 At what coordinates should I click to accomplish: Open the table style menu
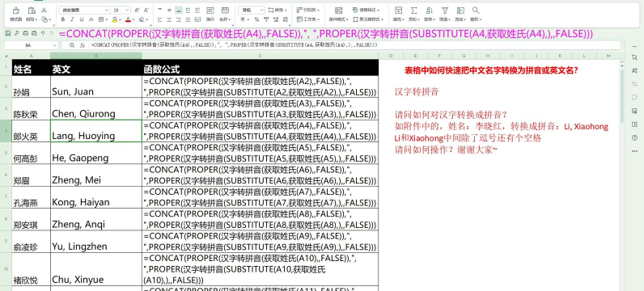click(366, 10)
